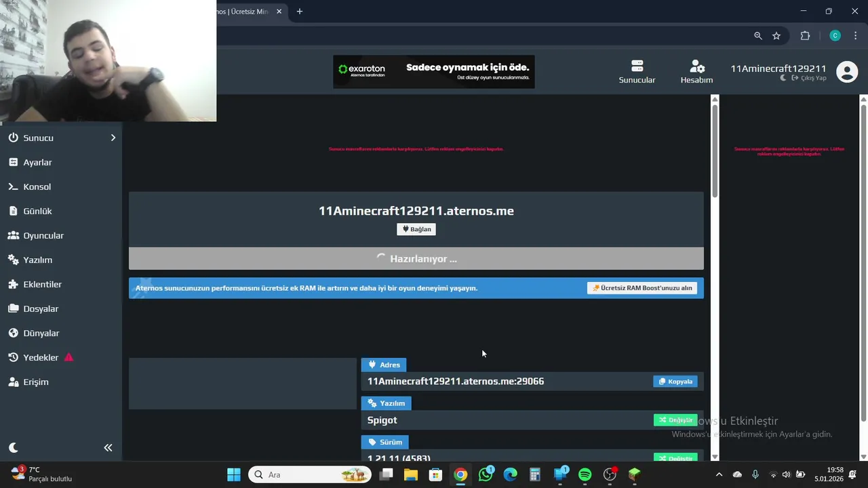Click the Chrome zoom magnifier icon
Image resolution: width=868 pixels, height=488 pixels.
[x=758, y=36]
